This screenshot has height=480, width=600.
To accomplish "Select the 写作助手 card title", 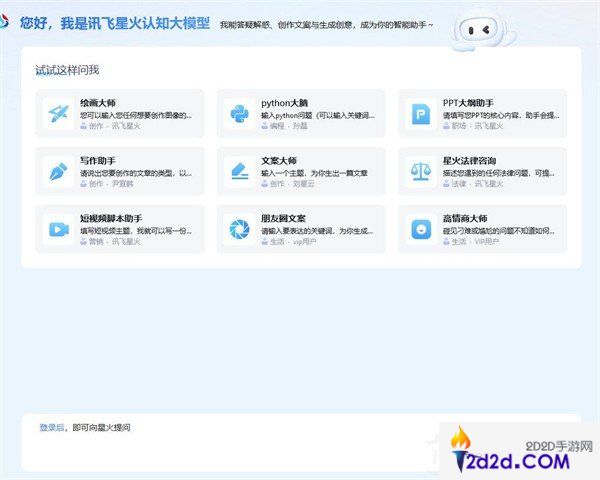I will (98, 160).
